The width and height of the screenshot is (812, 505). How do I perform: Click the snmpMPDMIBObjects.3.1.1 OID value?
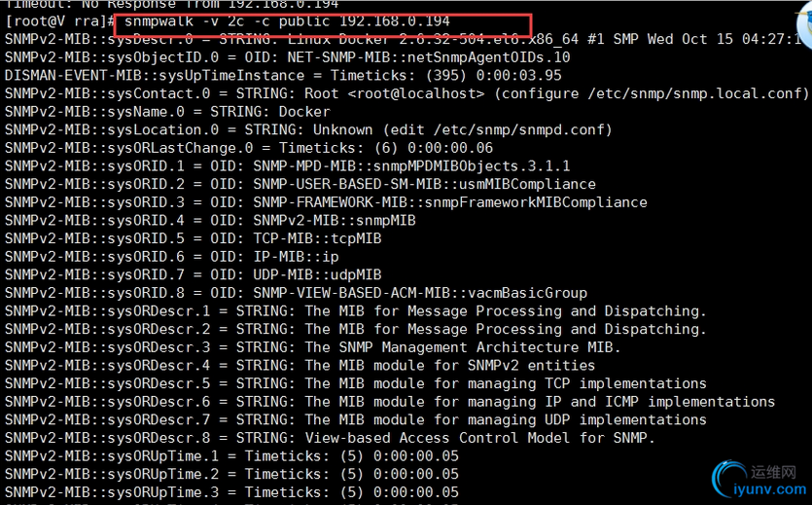[x=411, y=166]
